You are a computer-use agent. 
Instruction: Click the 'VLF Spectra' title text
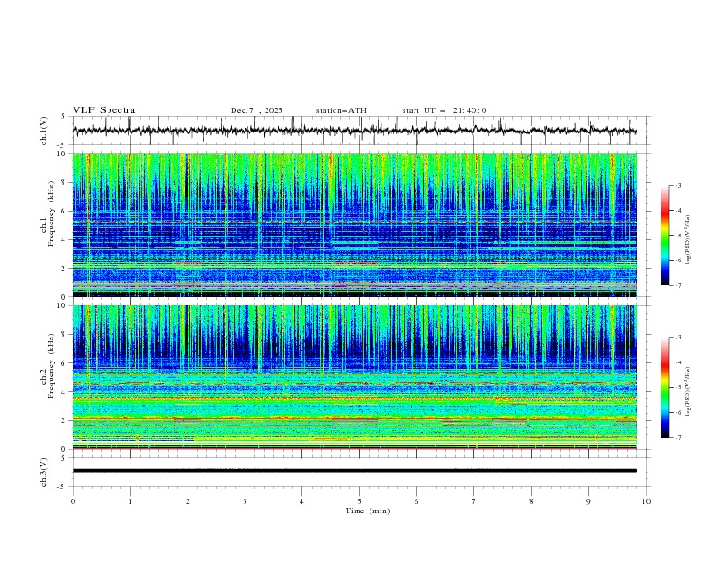click(104, 110)
